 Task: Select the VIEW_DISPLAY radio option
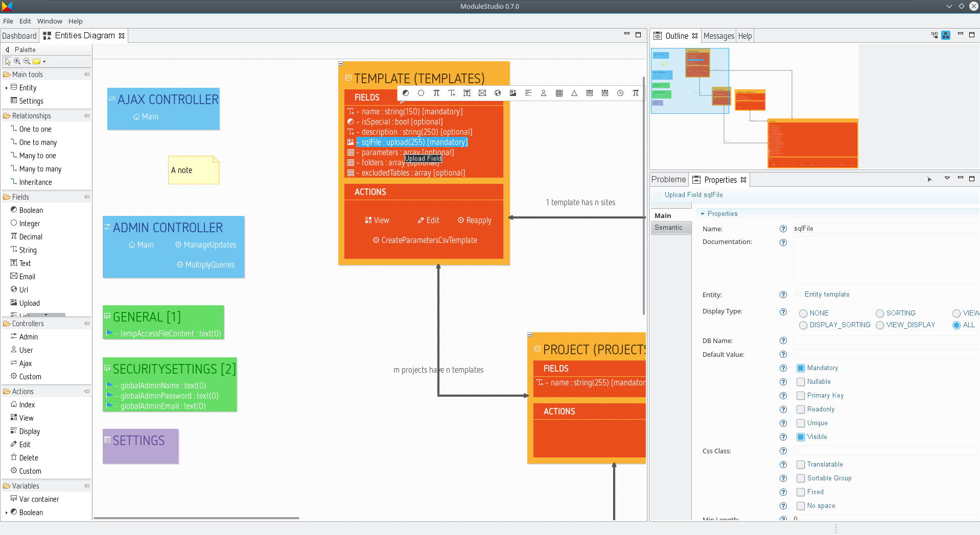pos(880,325)
